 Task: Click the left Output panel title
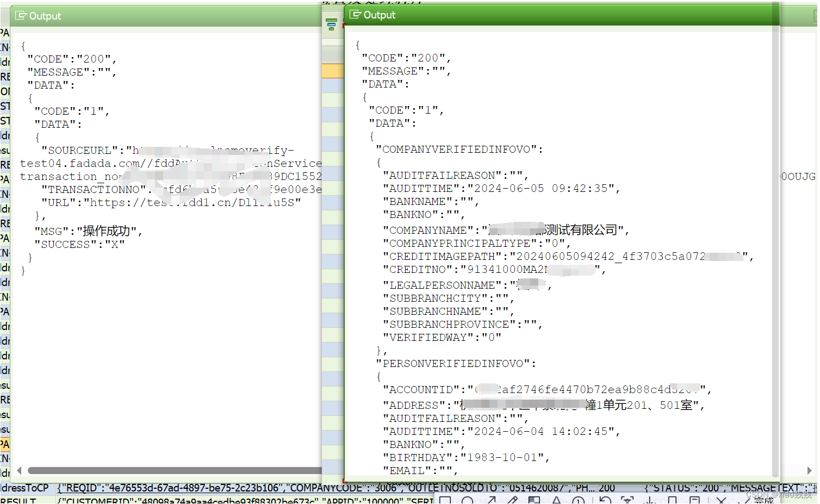45,16
